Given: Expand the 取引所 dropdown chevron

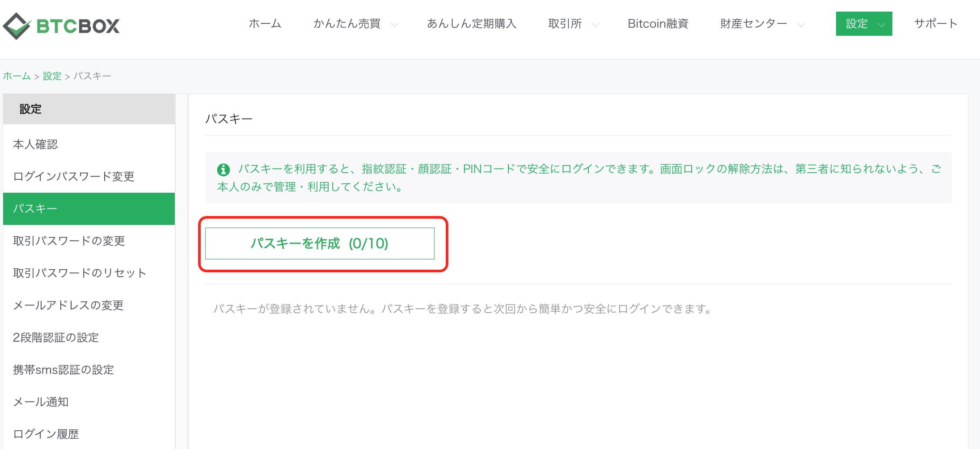Looking at the screenshot, I should 595,25.
